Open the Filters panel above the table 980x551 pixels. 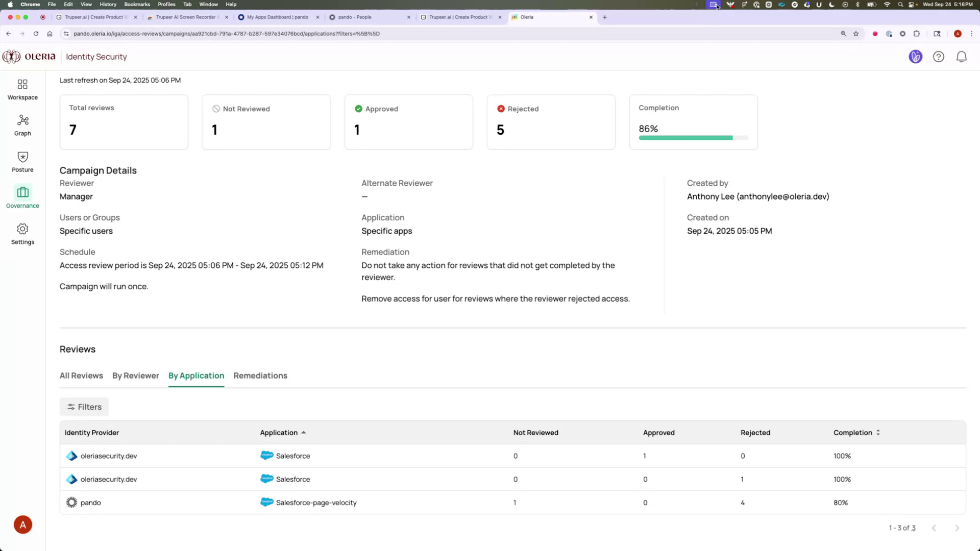pos(84,407)
